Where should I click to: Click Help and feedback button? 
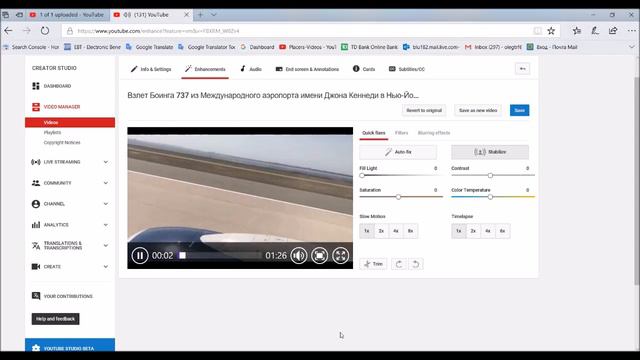click(x=56, y=319)
